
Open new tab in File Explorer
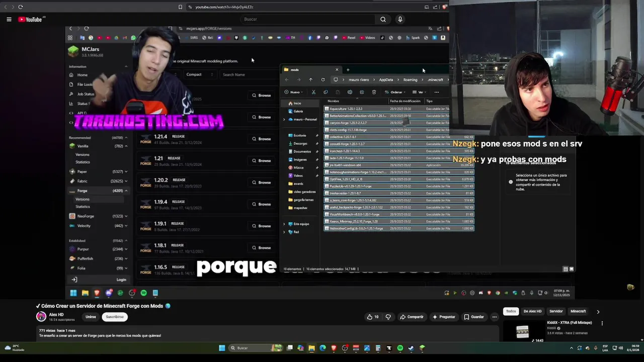348,70
